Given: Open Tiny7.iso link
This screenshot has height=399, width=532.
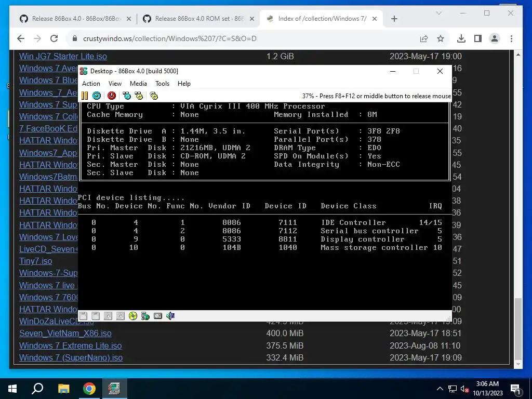Looking at the screenshot, I should coord(36,261).
